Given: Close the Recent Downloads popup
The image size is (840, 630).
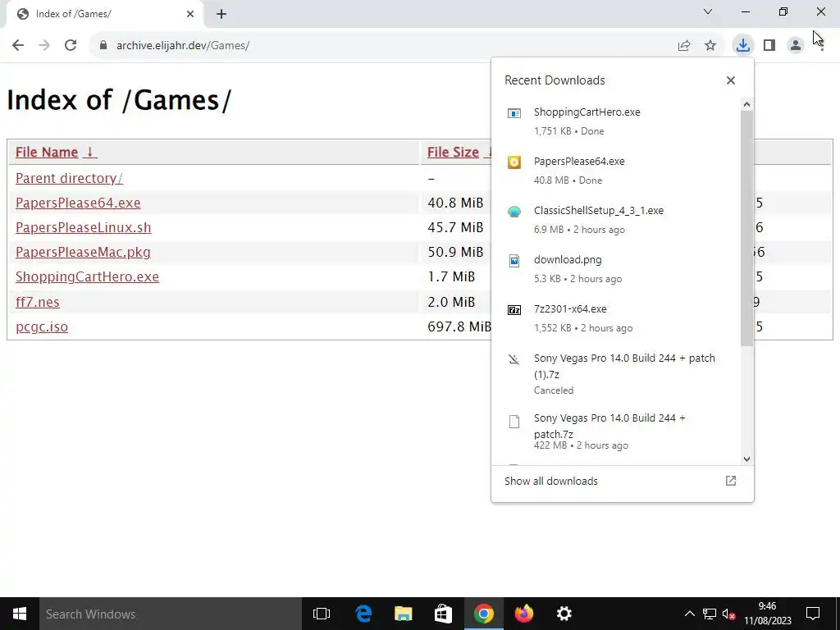Looking at the screenshot, I should (x=731, y=80).
